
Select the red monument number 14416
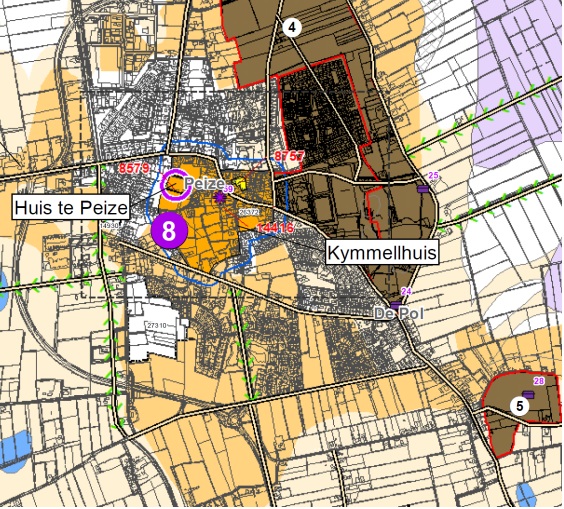pos(275,227)
